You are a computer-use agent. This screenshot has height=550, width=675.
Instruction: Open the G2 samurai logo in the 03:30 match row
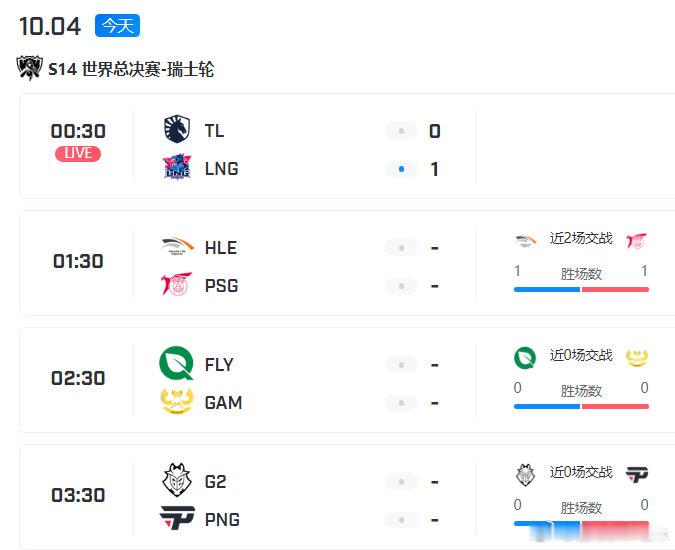pos(177,480)
